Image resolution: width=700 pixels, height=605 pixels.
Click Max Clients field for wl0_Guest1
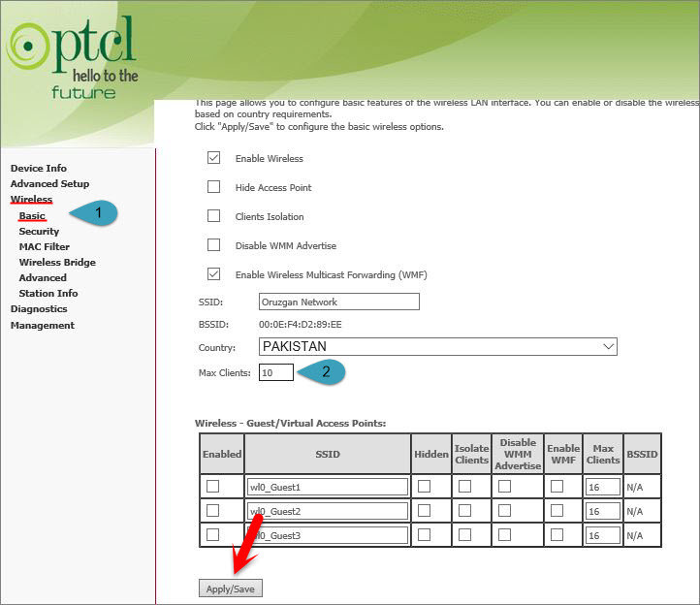(x=603, y=487)
